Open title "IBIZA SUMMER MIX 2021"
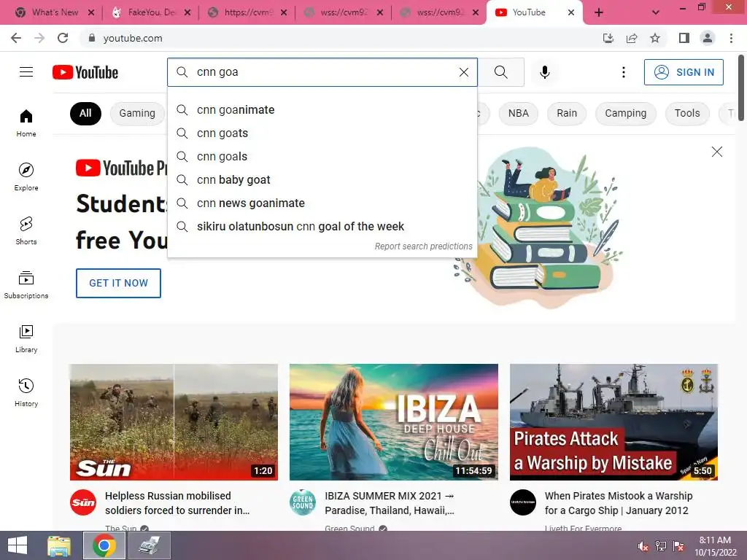The height and width of the screenshot is (560, 747). pyautogui.click(x=390, y=503)
